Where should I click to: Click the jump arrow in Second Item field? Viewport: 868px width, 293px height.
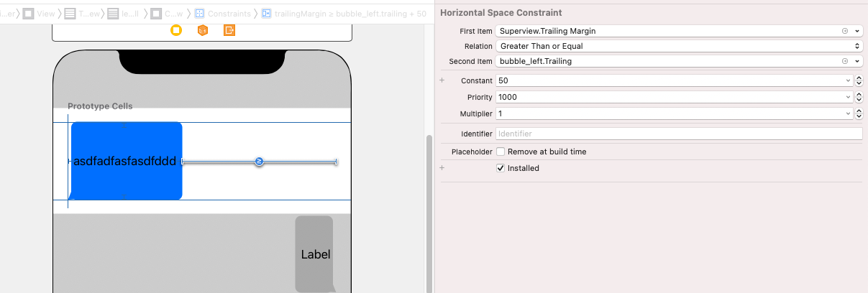tap(845, 62)
